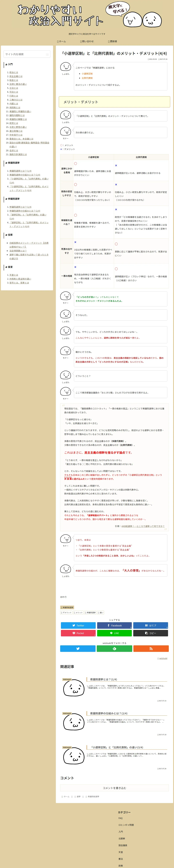Go to 三権分立とは sidebar link
The image size is (174, 868).
[x=16, y=100]
